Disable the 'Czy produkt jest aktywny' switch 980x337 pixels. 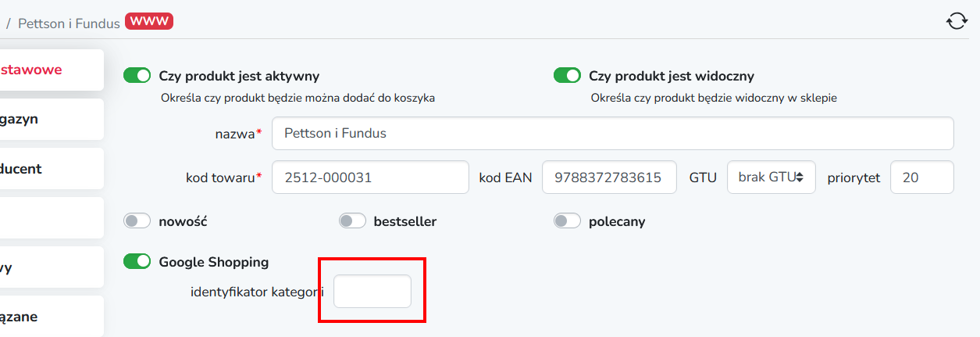[137, 76]
